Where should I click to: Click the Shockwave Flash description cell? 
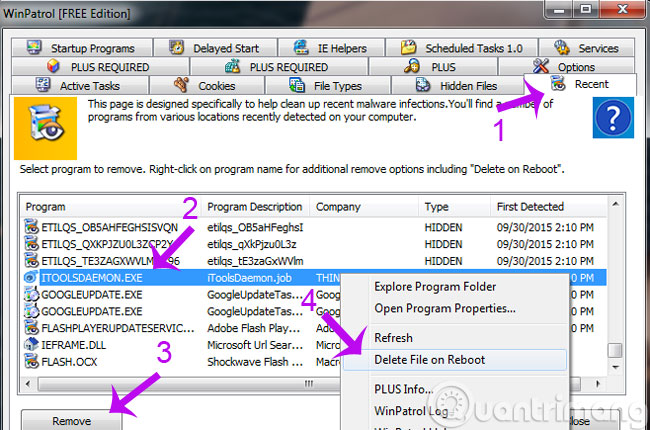point(255,362)
